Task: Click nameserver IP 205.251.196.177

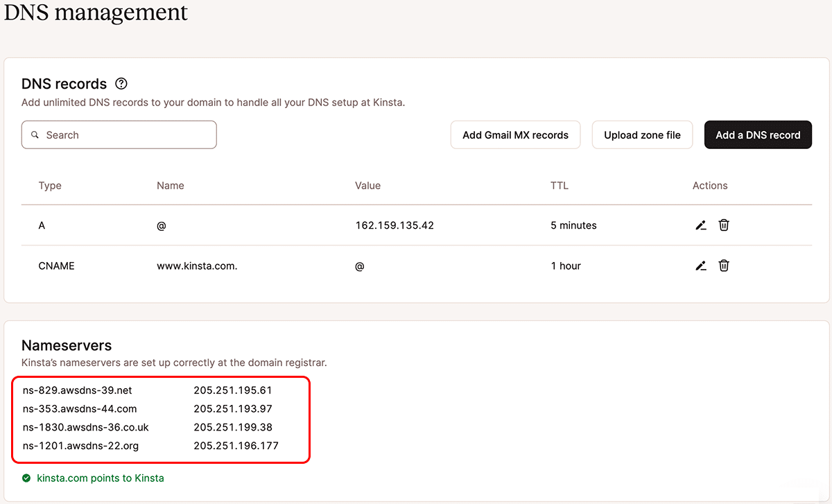Action: tap(236, 446)
